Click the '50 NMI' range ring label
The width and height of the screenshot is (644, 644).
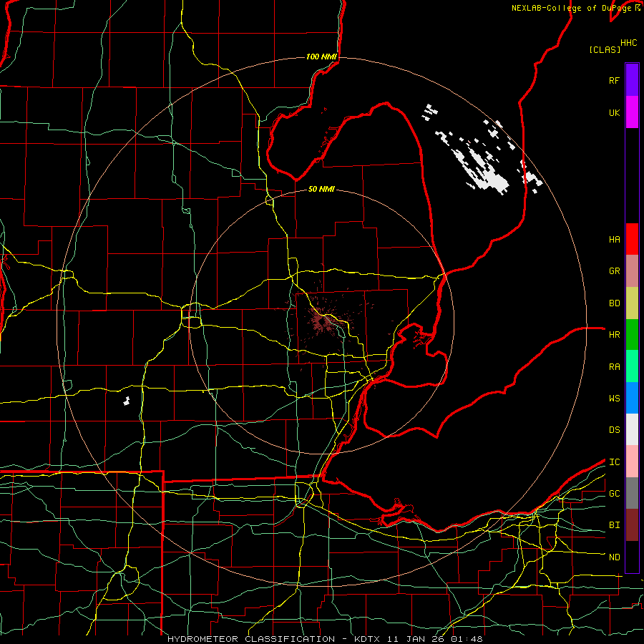click(x=321, y=190)
